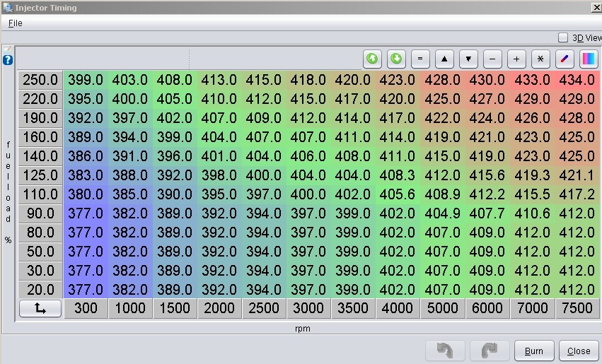Click the minus (subtract) toolbar button
Screen dimensions: 602x364
click(x=492, y=59)
